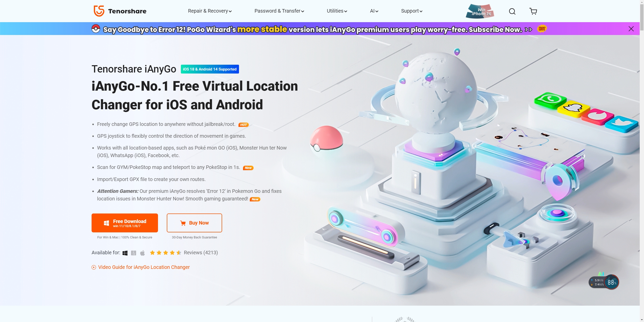Expand the Support menu options
This screenshot has height=322, width=644.
(x=411, y=11)
